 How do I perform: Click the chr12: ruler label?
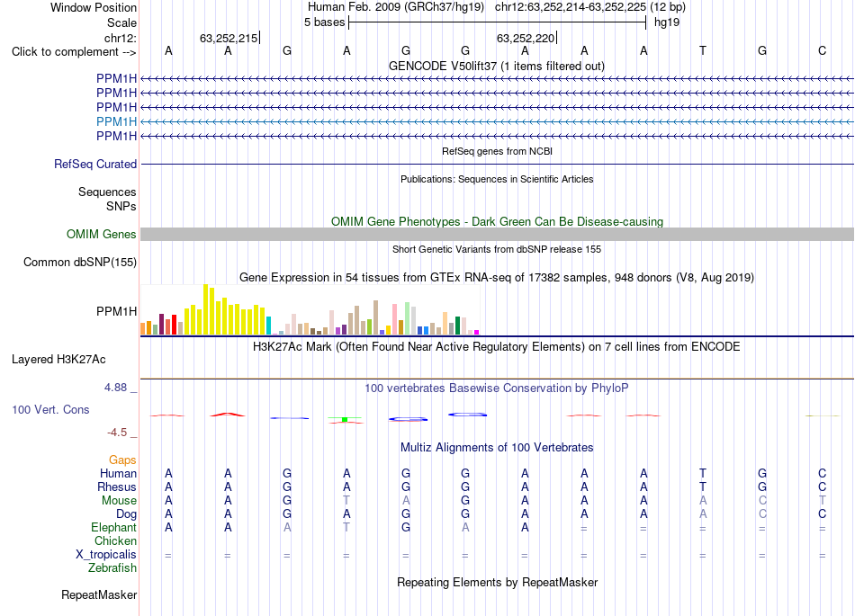pos(120,38)
